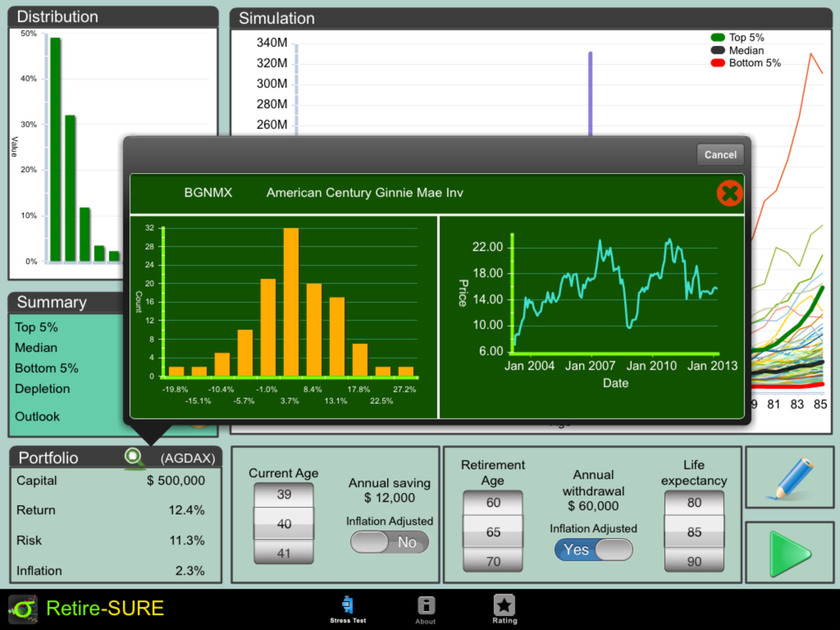The height and width of the screenshot is (630, 840).
Task: Click the Risk 11.3% value
Action: coord(187,540)
